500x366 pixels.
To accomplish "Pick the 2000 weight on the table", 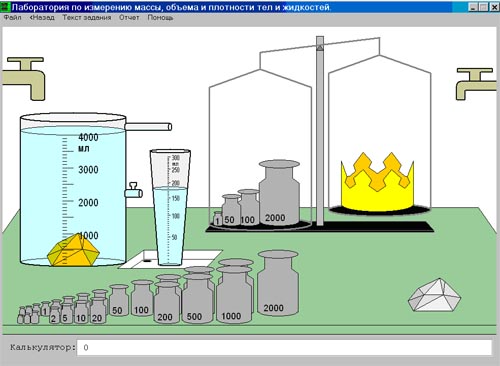I will tap(278, 283).
